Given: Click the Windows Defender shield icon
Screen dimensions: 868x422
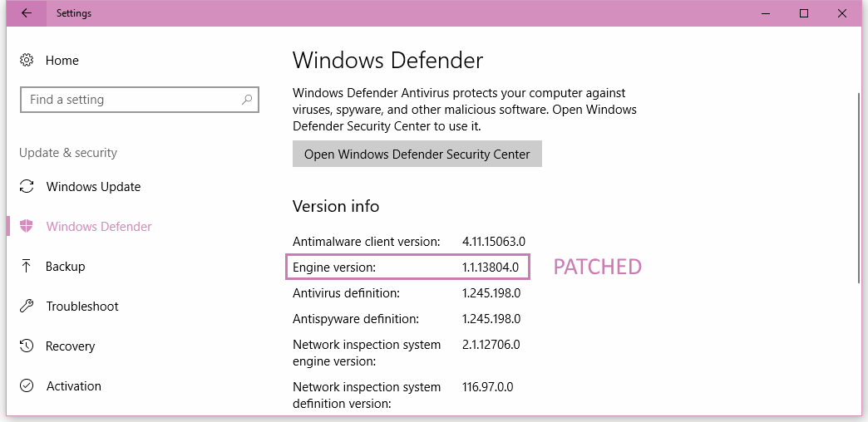Looking at the screenshot, I should click(x=27, y=227).
